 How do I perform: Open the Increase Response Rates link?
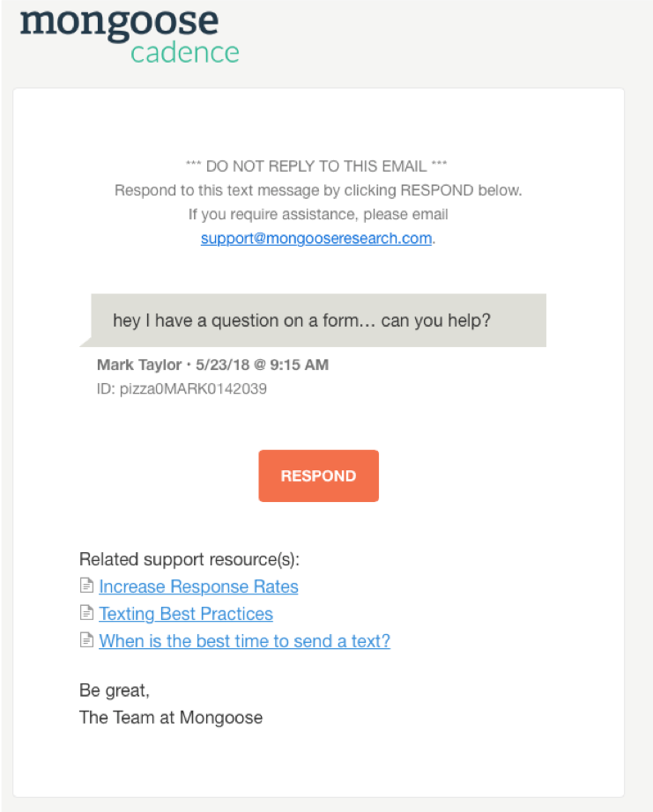(198, 587)
